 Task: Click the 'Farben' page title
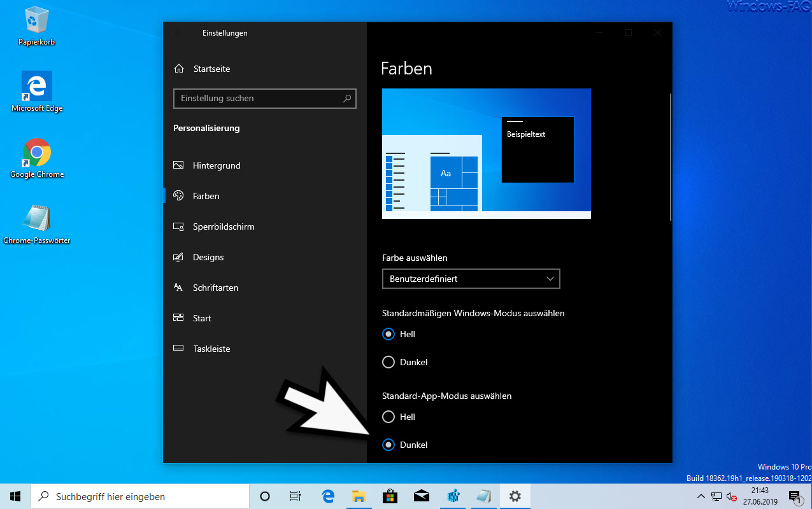[x=406, y=69]
